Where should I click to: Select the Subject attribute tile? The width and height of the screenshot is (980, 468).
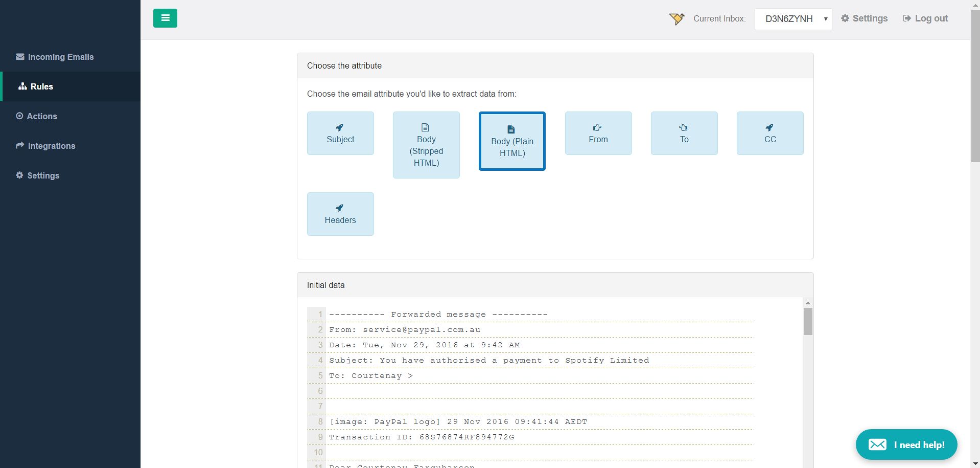[340, 133]
